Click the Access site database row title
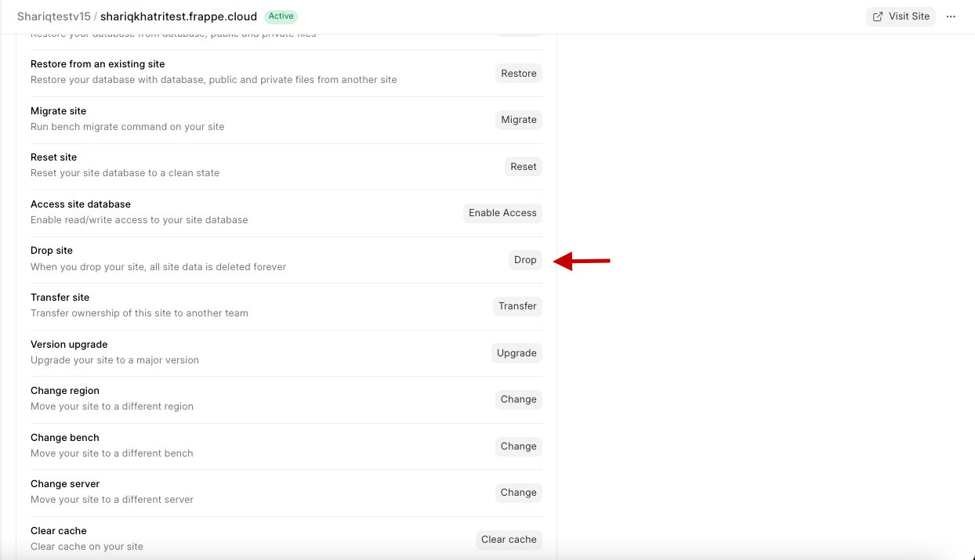This screenshot has width=975, height=560. (81, 204)
